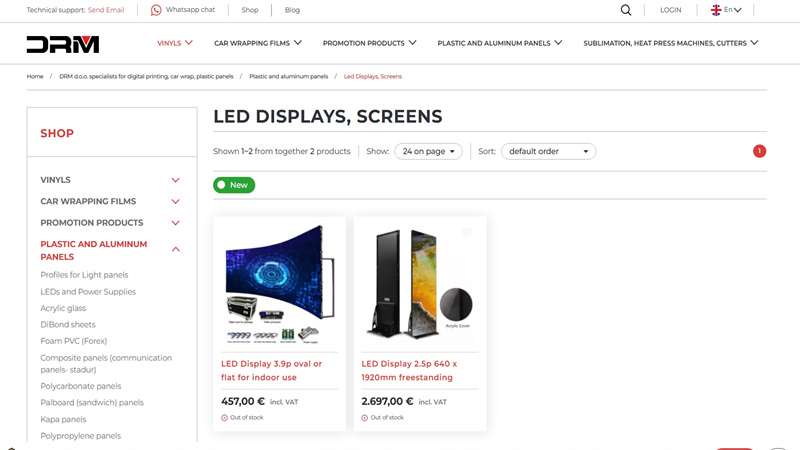Open the default order sort dropdown
This screenshot has height=450, width=800.
(548, 151)
